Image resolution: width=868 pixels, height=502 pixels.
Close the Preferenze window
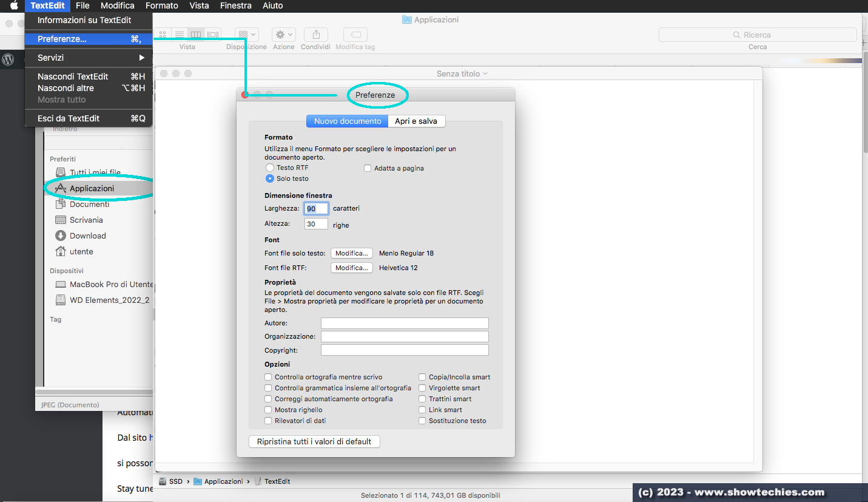click(x=245, y=95)
